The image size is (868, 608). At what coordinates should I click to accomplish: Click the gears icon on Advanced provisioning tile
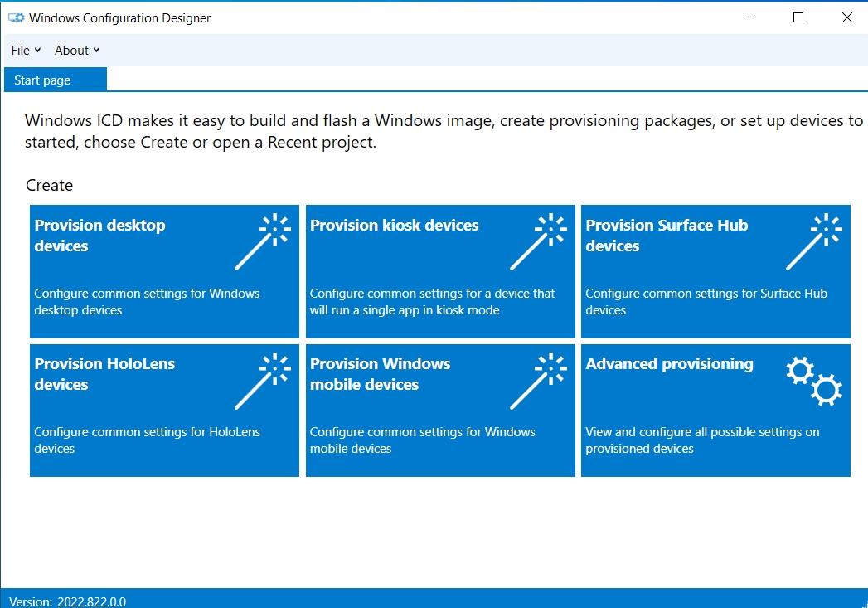click(813, 379)
